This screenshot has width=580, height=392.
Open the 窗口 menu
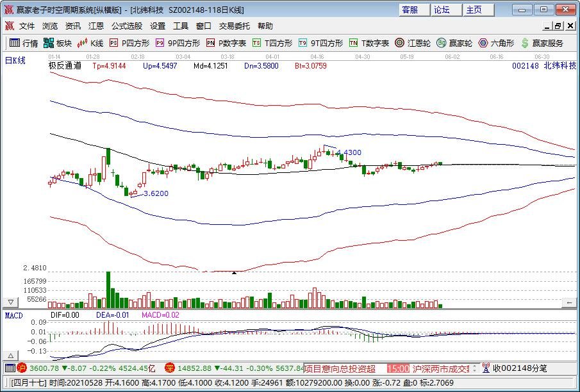[203, 26]
